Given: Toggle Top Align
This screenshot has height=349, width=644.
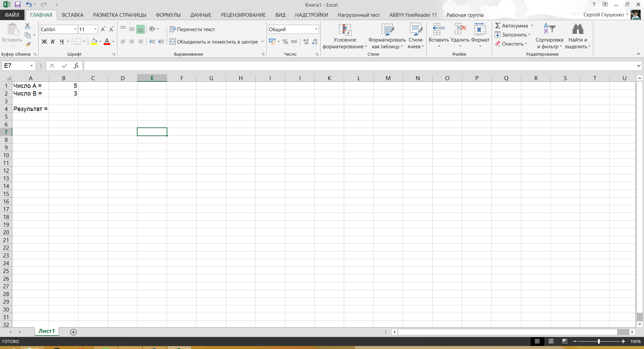Looking at the screenshot, I should [123, 29].
